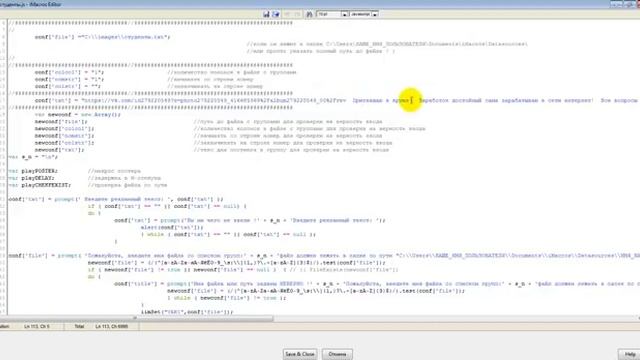The height and width of the screenshot is (360, 640).
Task: Click the Redo toolbar icon
Action: tap(297, 14)
